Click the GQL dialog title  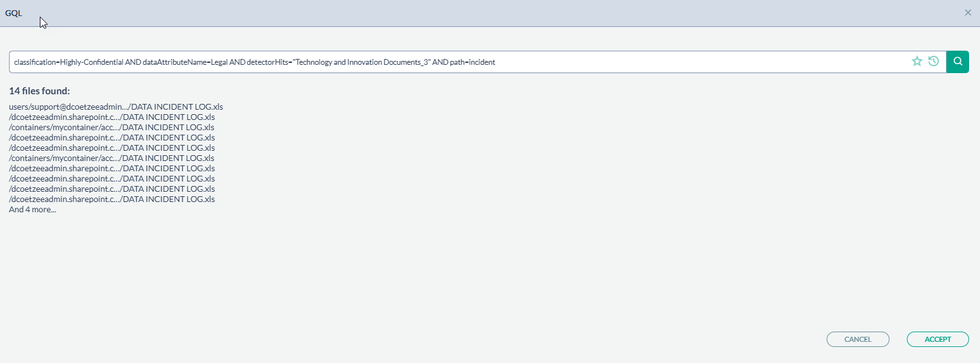click(x=14, y=13)
